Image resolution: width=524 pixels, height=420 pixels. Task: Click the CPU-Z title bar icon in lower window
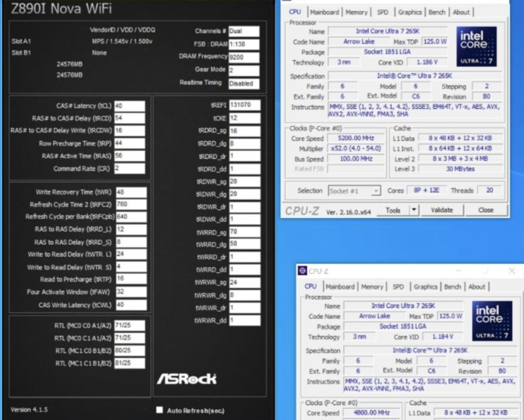[302, 271]
